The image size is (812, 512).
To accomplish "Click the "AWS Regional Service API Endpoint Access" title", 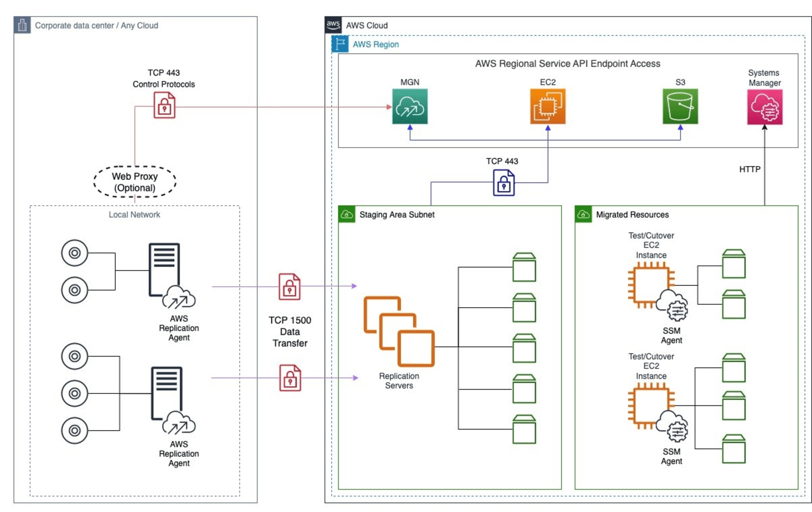I will (x=568, y=64).
